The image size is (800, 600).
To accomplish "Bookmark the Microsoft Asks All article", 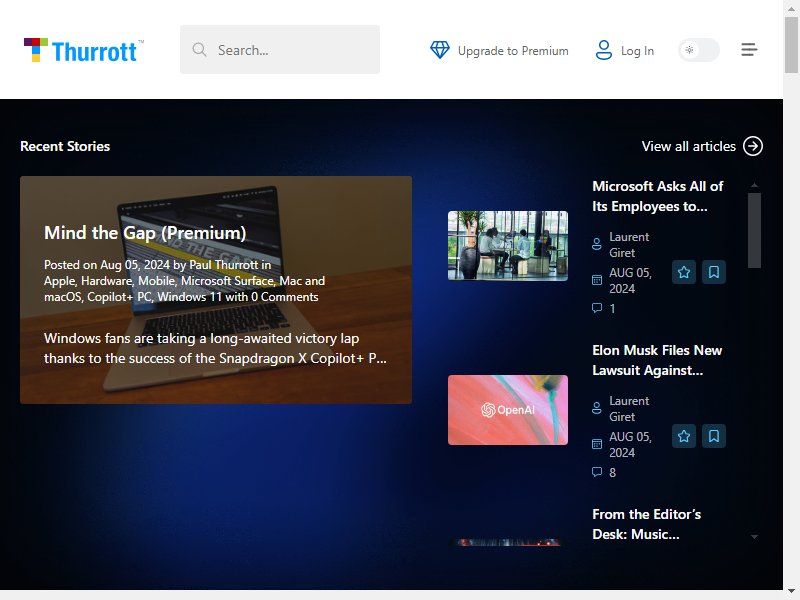I will click(x=714, y=272).
